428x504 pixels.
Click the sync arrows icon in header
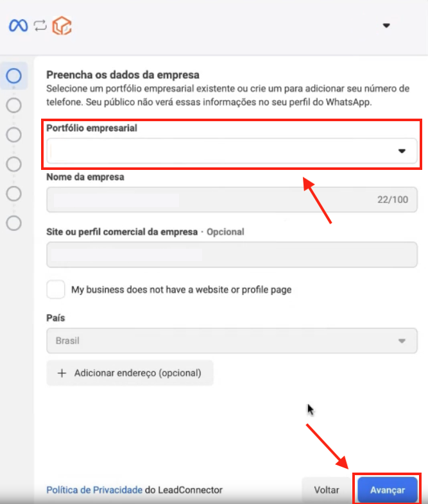[40, 26]
